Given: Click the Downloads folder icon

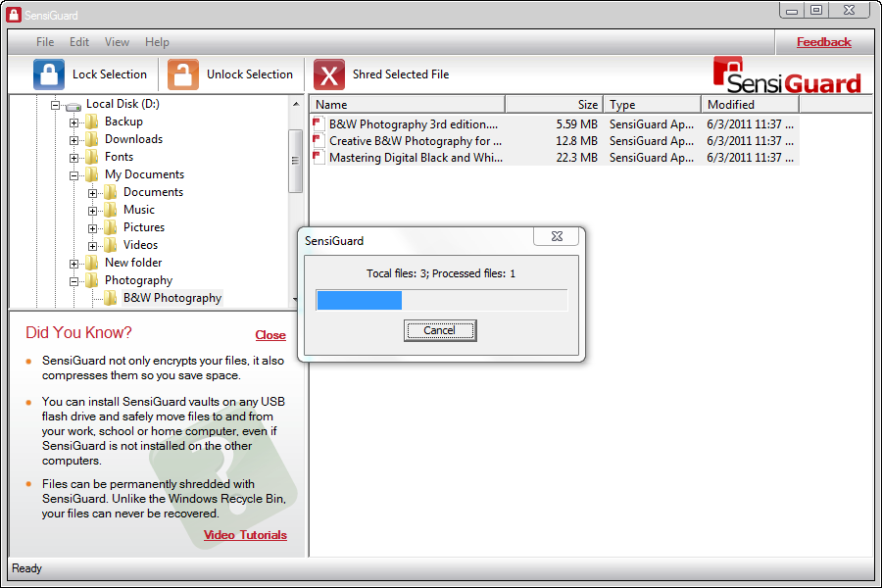Looking at the screenshot, I should click(92, 139).
